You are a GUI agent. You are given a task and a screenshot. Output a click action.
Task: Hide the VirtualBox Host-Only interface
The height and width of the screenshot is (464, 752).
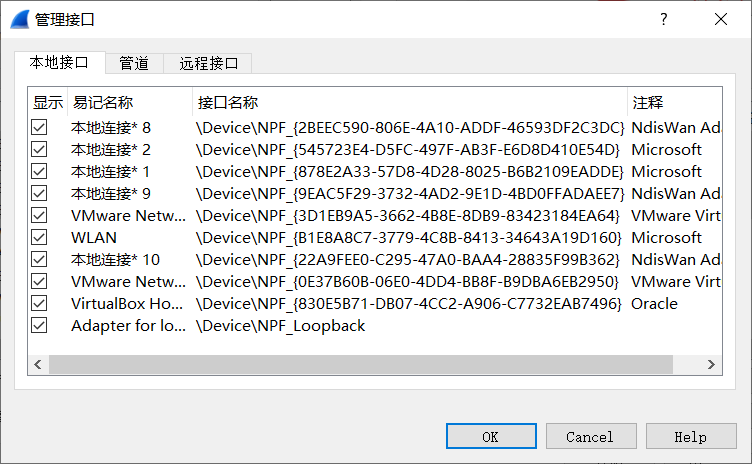[39, 304]
